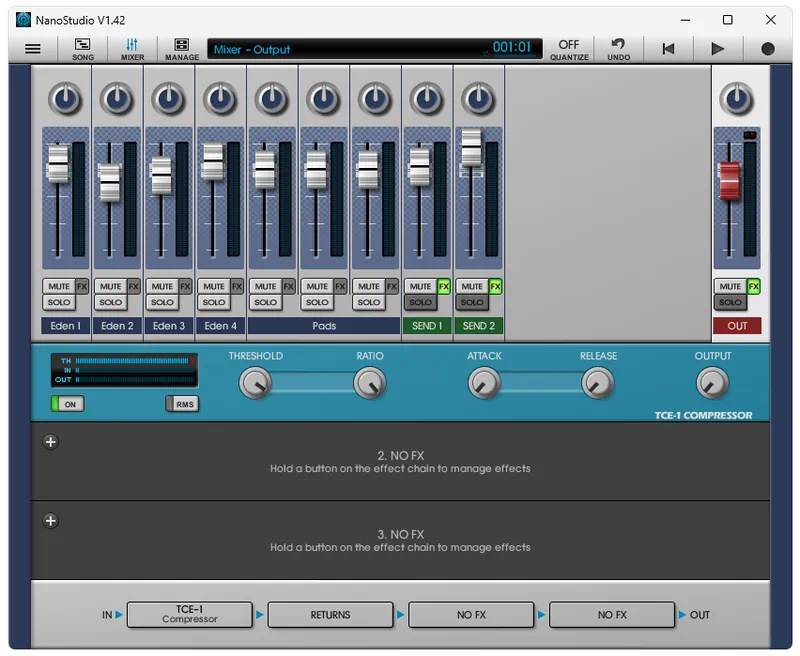Expand slot 3 NO FX plus icon
Screen dimensions: 800x656
[x=51, y=521]
